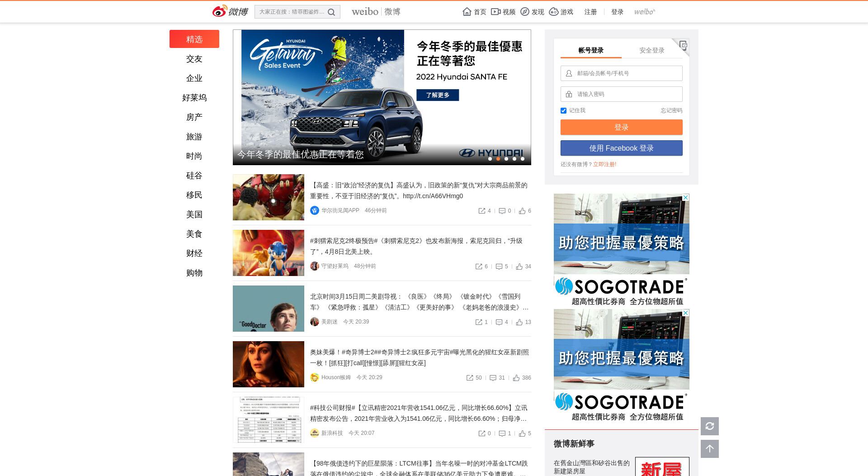Like the 刺猬索尼克2 post
Screen dimensions: 868x476
click(x=519, y=267)
